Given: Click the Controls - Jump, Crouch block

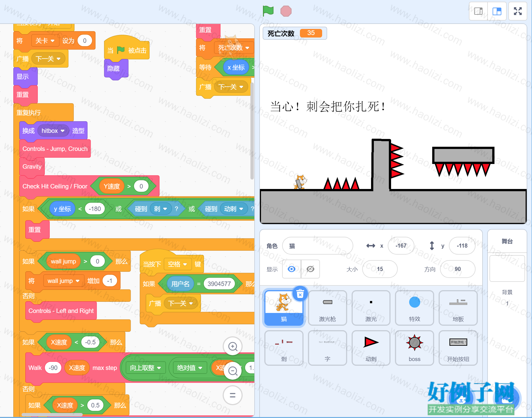Looking at the screenshot, I should [55, 149].
